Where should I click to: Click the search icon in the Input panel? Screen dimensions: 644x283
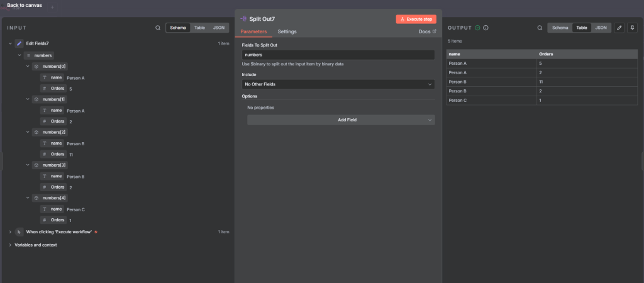(158, 28)
